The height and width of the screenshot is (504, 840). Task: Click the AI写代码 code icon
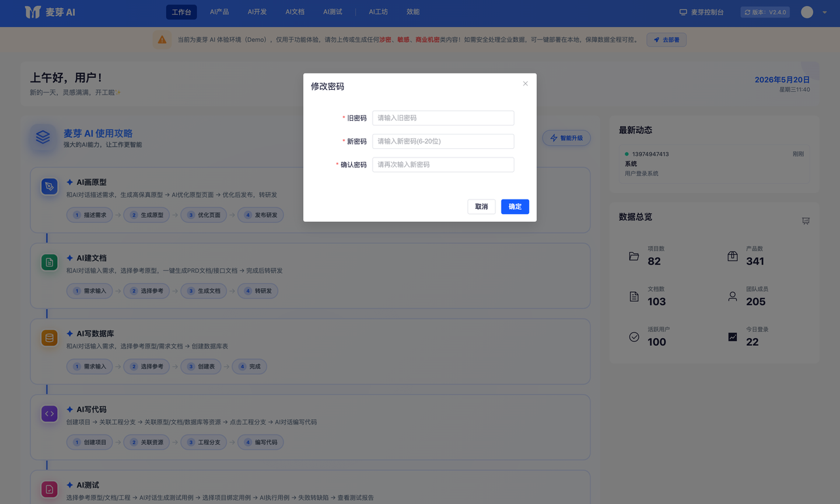pyautogui.click(x=49, y=414)
